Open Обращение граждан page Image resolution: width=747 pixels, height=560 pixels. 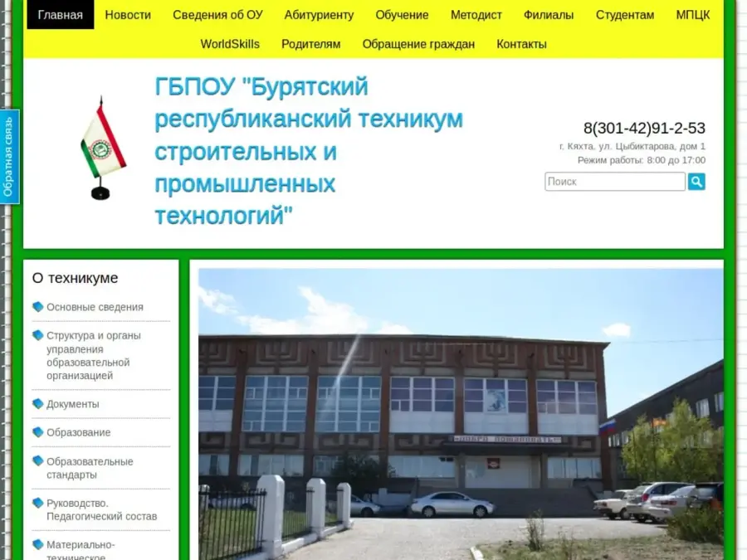[418, 44]
